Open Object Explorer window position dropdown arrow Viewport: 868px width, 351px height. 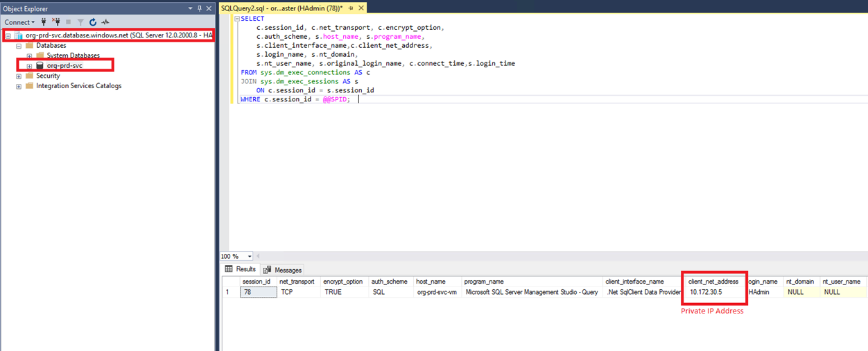pyautogui.click(x=191, y=8)
